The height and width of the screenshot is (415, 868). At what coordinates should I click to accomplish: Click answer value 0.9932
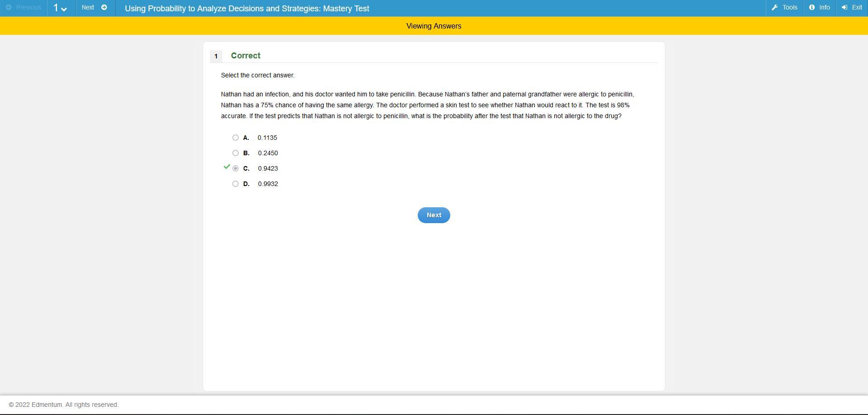click(268, 184)
